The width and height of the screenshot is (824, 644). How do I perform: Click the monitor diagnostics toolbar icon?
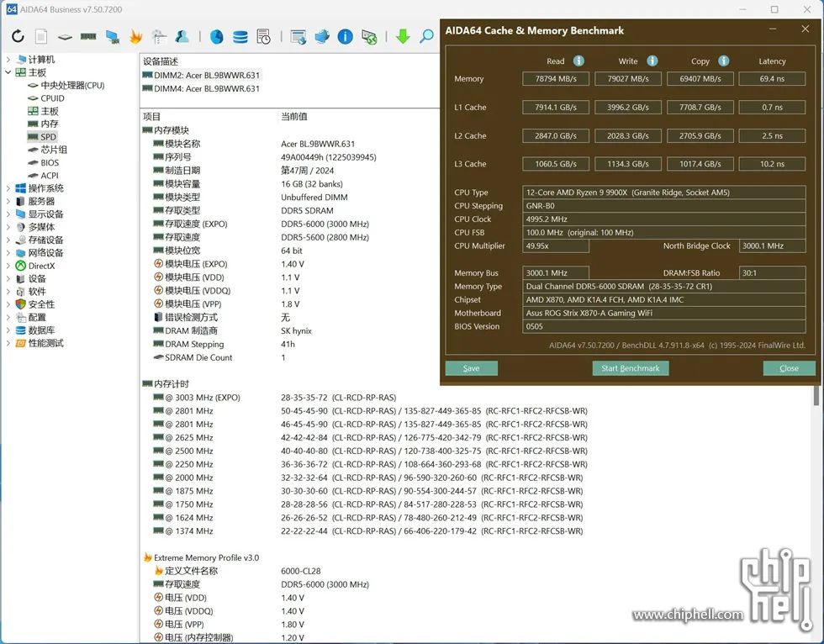click(x=112, y=36)
